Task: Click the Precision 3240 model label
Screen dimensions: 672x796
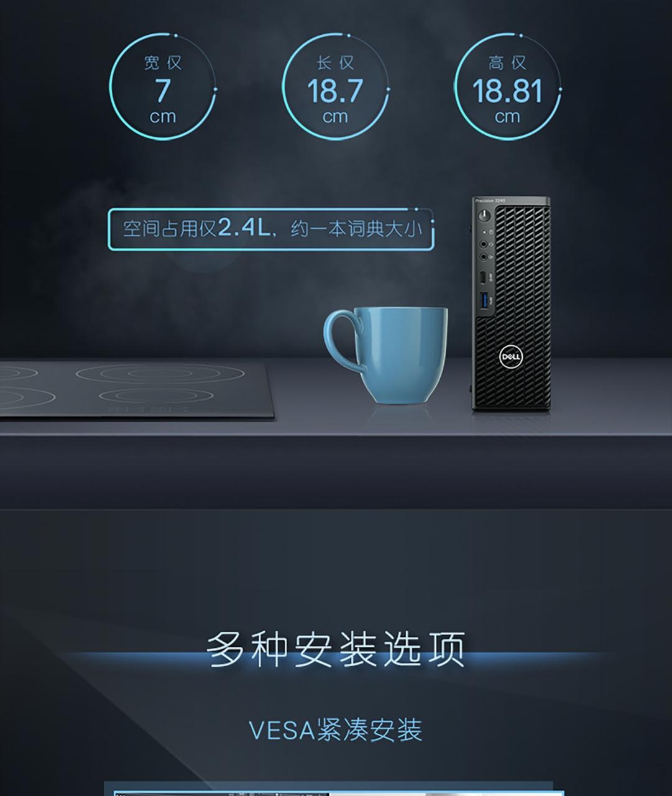Action: (x=490, y=201)
